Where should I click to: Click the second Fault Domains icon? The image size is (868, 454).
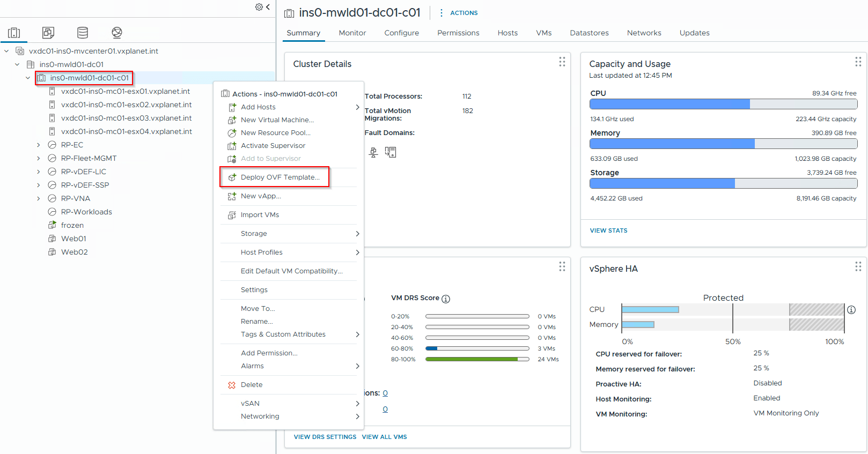click(391, 153)
